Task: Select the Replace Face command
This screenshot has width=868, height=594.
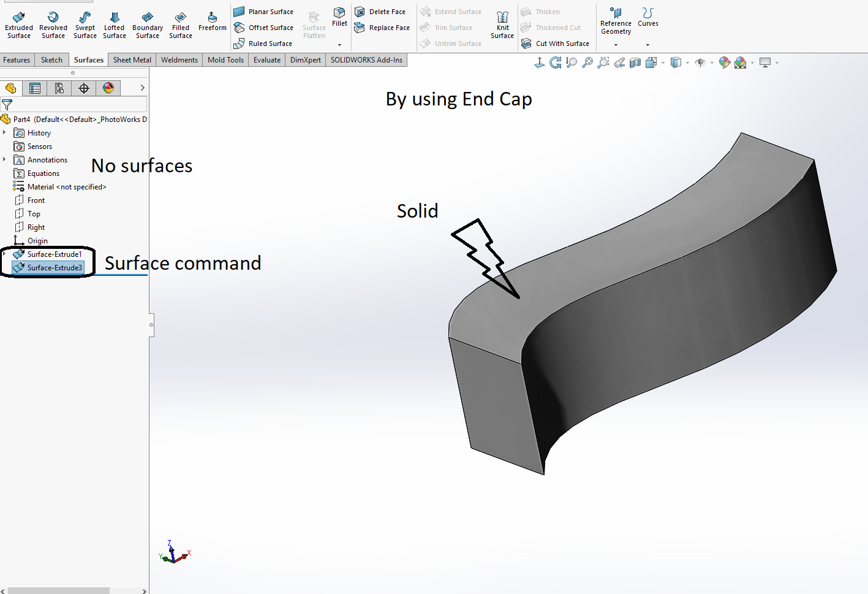Action: tap(382, 28)
